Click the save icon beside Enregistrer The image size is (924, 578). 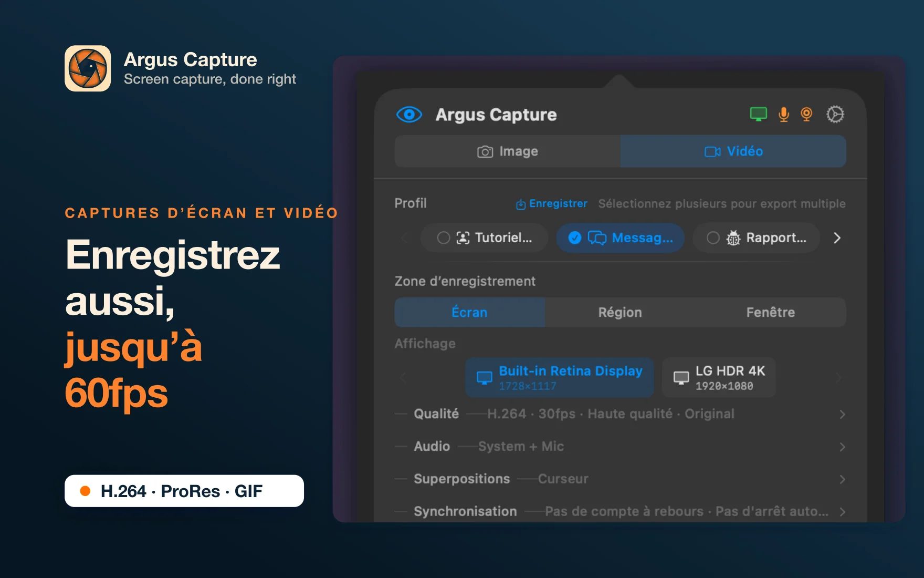520,204
